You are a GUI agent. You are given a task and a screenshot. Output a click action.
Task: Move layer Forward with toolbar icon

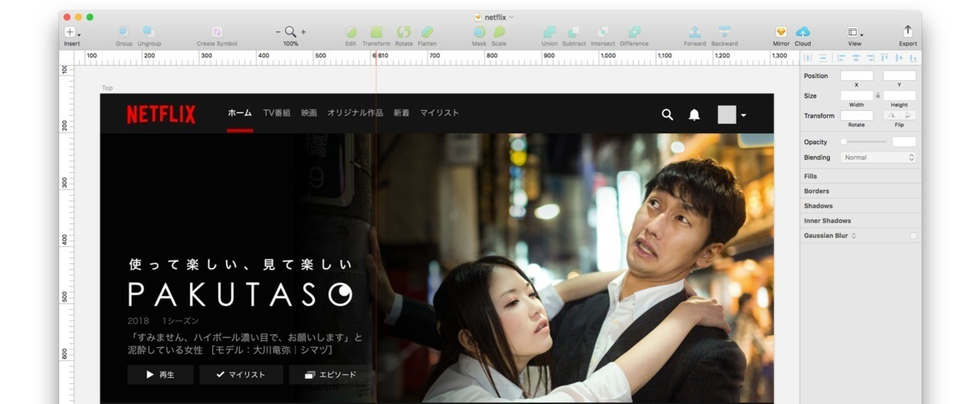tap(694, 32)
